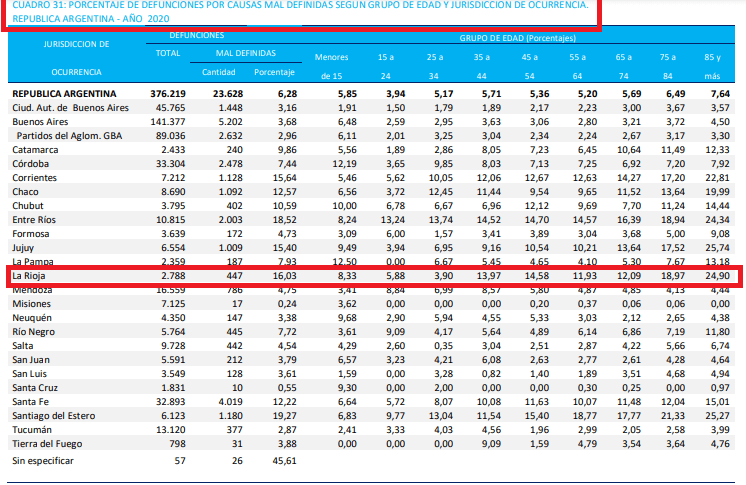746x485 pixels.
Task: Click the 'La Rioja' row label
Action: (29, 276)
